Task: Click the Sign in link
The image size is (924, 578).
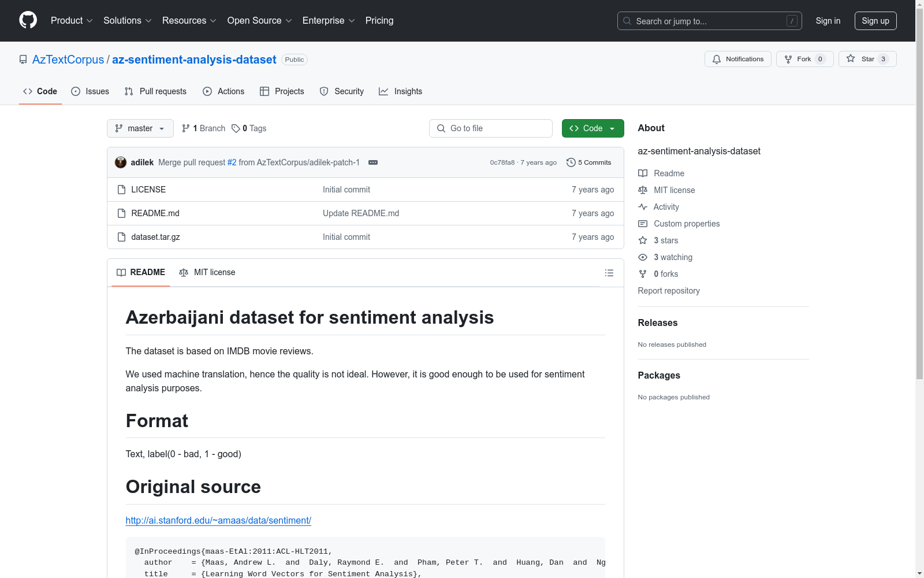Action: (828, 21)
